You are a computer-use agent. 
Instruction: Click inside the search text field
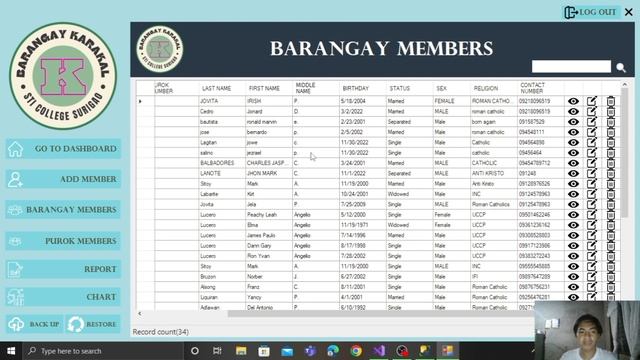coord(571,67)
